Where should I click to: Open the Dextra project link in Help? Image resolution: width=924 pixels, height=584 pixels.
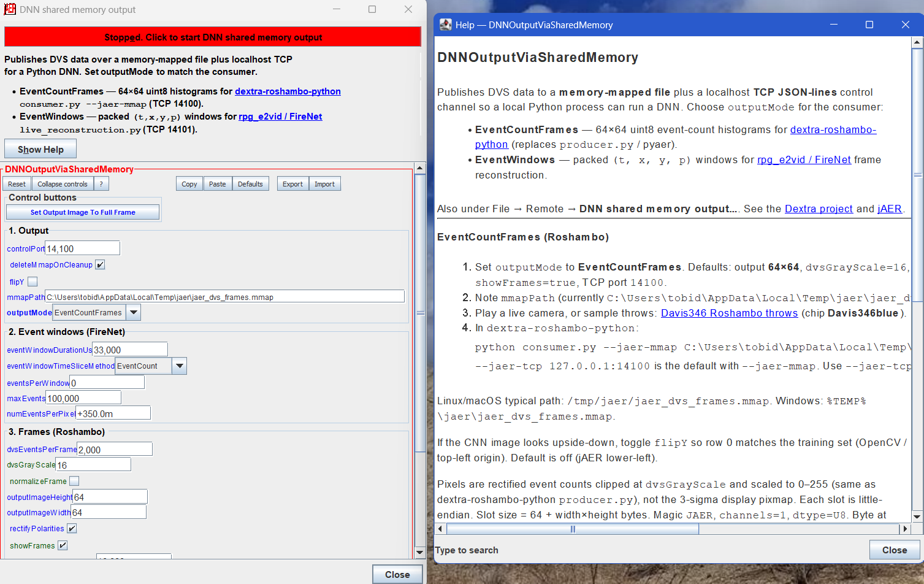(819, 209)
